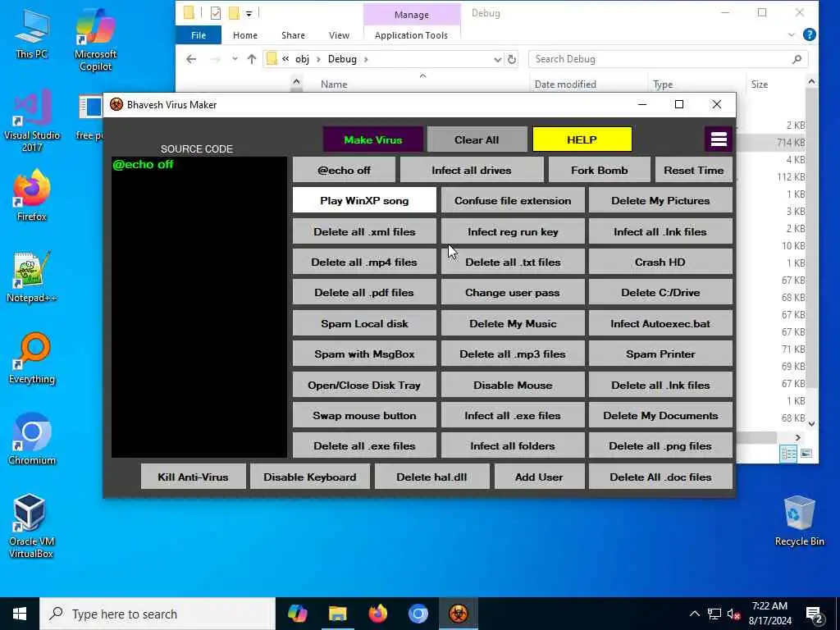Screen dimensions: 840x630
Task: Open the File tab in File Explorer
Action: point(199,35)
